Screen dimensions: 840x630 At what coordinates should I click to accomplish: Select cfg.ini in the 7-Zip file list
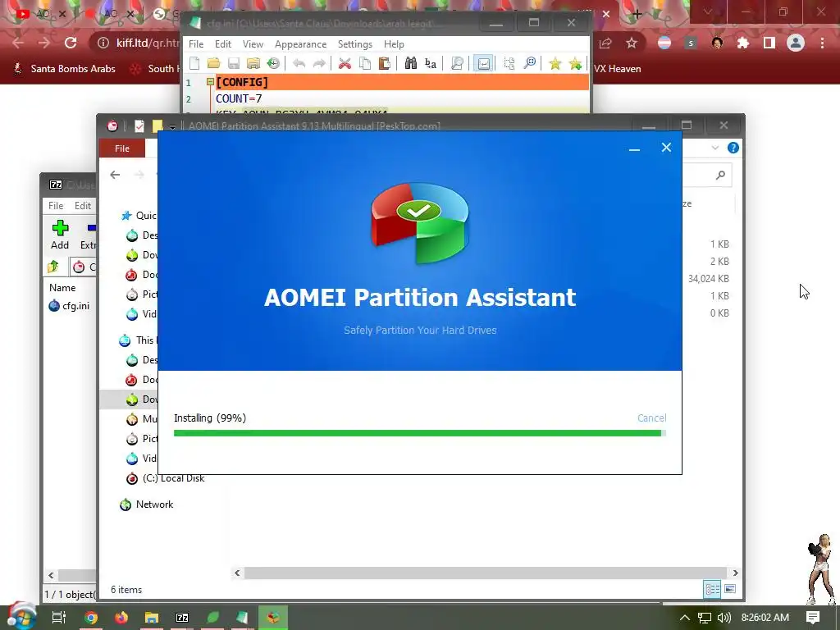pyautogui.click(x=69, y=306)
